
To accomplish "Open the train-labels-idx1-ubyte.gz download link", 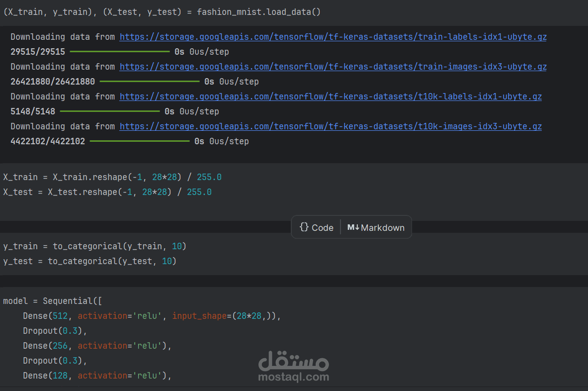I will point(333,37).
